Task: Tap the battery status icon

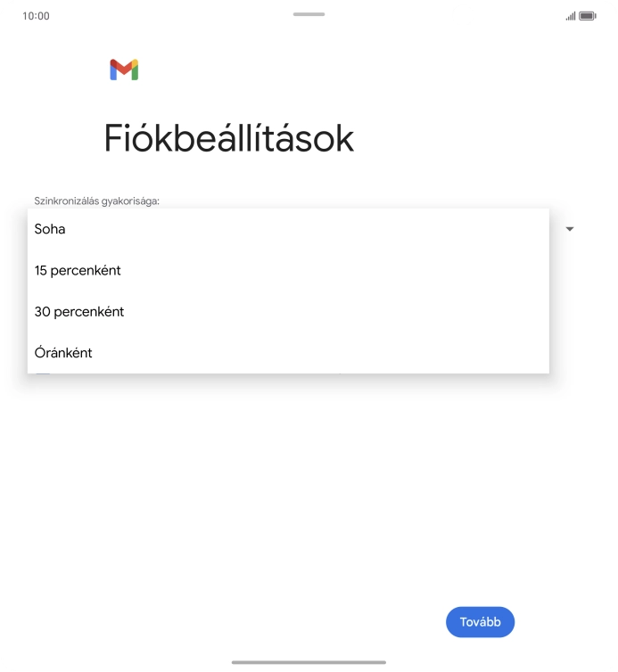Action: (x=587, y=16)
